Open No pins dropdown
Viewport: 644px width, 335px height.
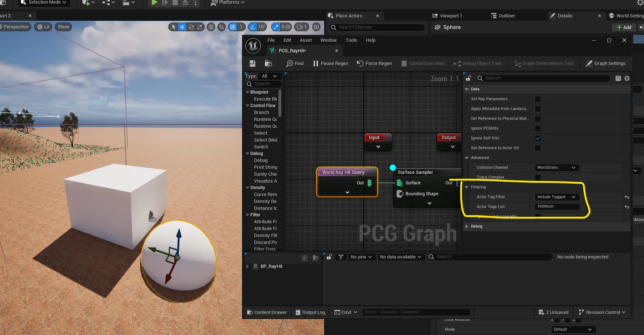[361, 257]
